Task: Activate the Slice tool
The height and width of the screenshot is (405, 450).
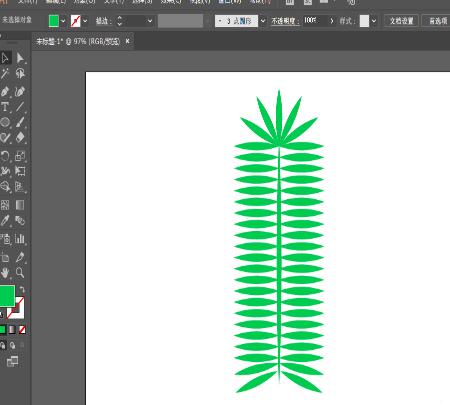Action: (20, 257)
